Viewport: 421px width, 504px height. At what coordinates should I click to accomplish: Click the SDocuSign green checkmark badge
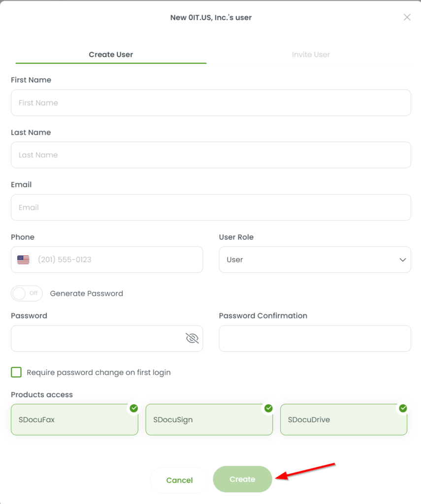pyautogui.click(x=268, y=408)
